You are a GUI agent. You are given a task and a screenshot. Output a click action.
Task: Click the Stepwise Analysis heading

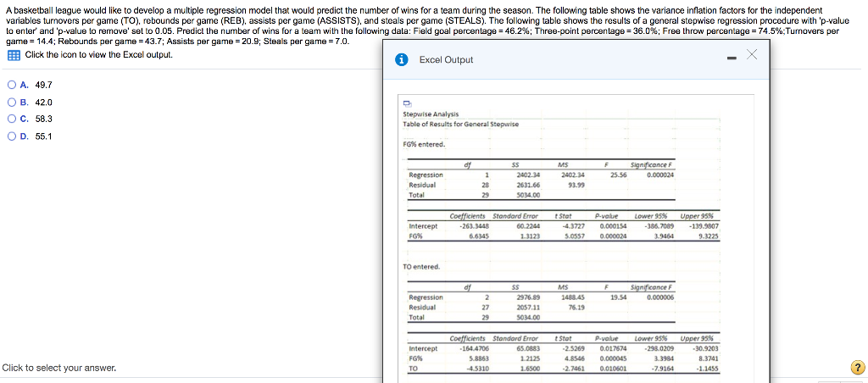[x=431, y=114]
